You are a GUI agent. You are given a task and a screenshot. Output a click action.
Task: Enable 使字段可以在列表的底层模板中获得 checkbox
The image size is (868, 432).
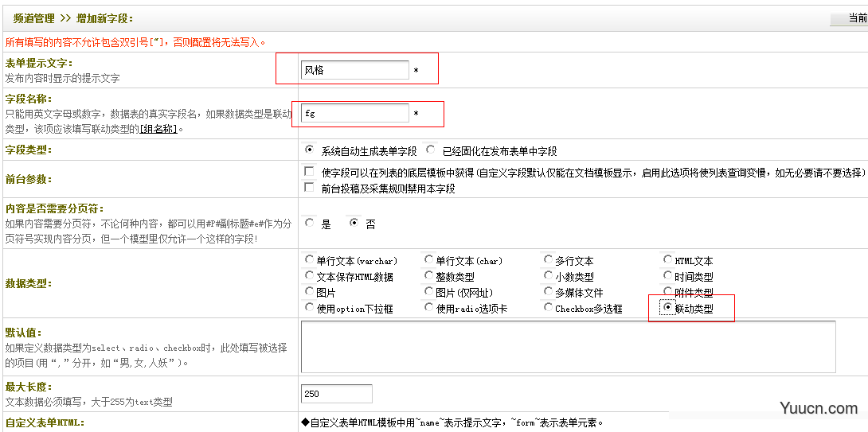coord(310,172)
